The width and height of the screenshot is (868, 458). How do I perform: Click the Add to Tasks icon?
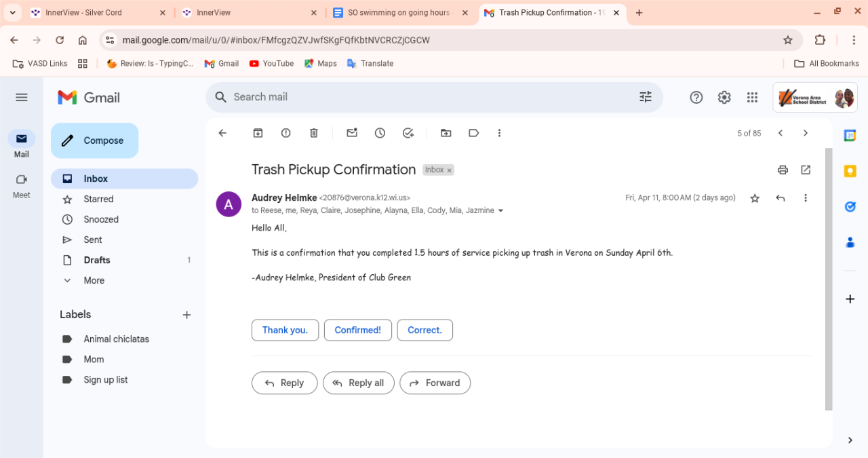pyautogui.click(x=408, y=133)
